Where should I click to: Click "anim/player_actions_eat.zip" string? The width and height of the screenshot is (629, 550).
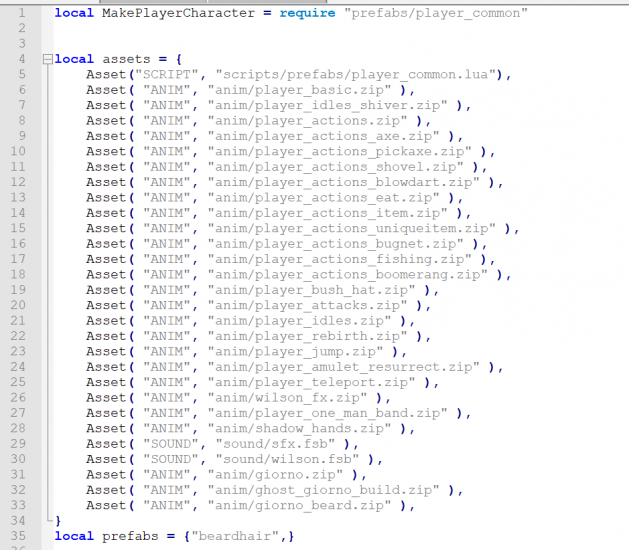(323, 198)
